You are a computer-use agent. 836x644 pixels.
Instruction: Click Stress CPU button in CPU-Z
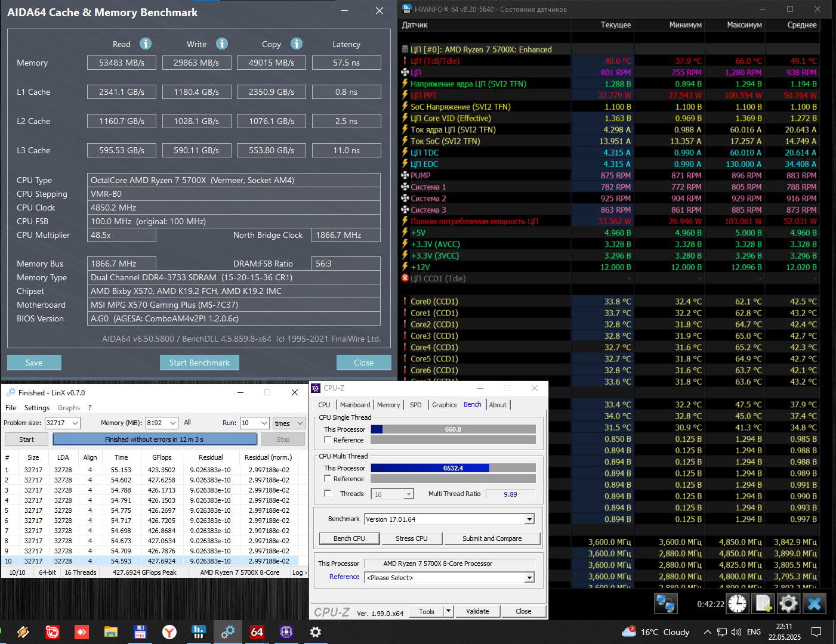pyautogui.click(x=412, y=538)
